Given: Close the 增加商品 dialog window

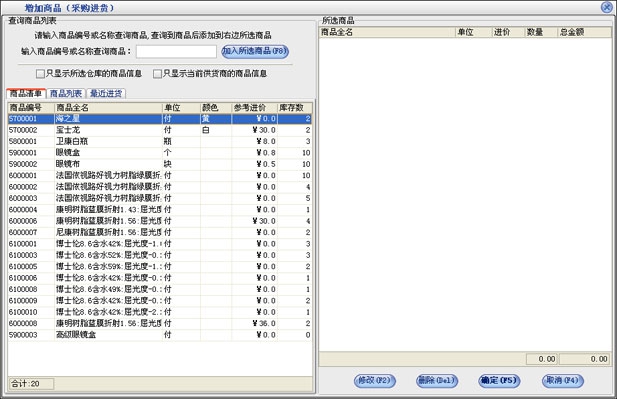Looking at the screenshot, I should coord(606,7).
